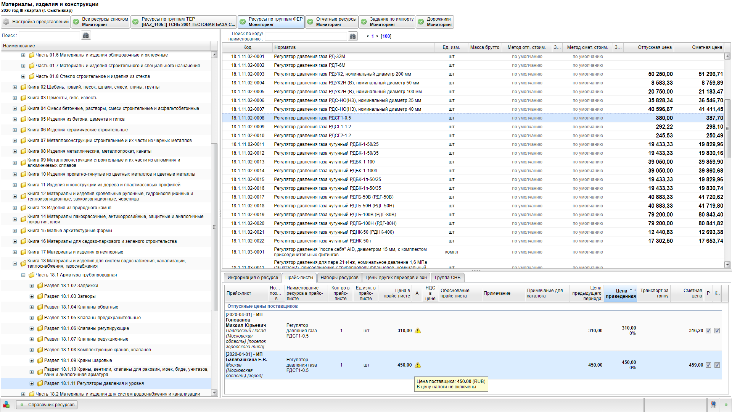Click into the 'Поиск' field above tree
The width and height of the screenshot is (732, 412).
pyautogui.click(x=49, y=35)
